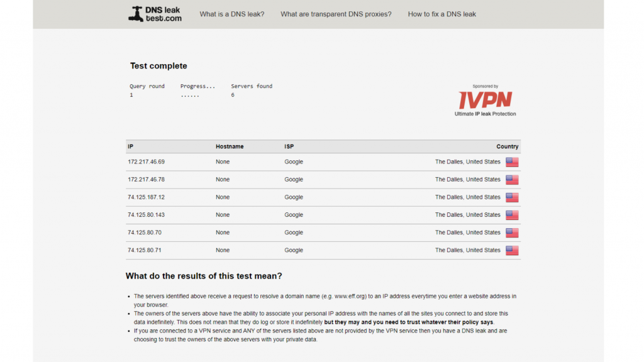Click None hostname in 74.125.80.143 row

(x=223, y=215)
